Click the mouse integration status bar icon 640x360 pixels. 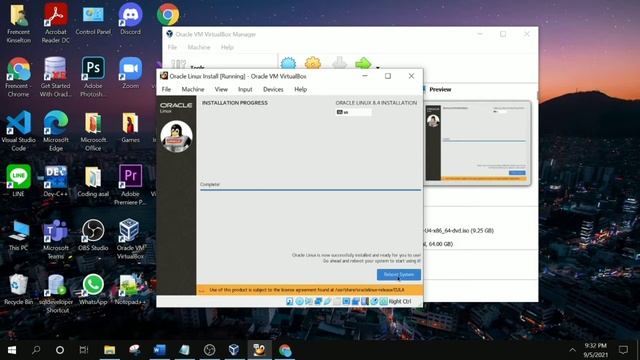click(374, 301)
